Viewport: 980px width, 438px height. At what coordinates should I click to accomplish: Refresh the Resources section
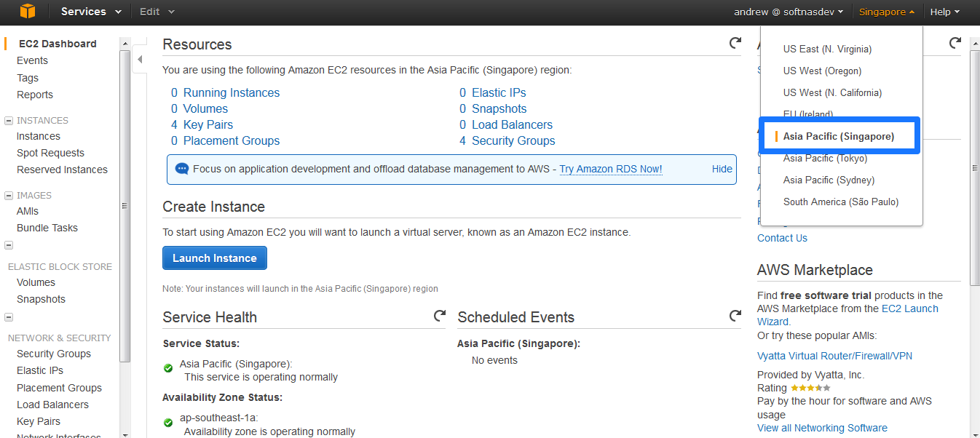(735, 44)
